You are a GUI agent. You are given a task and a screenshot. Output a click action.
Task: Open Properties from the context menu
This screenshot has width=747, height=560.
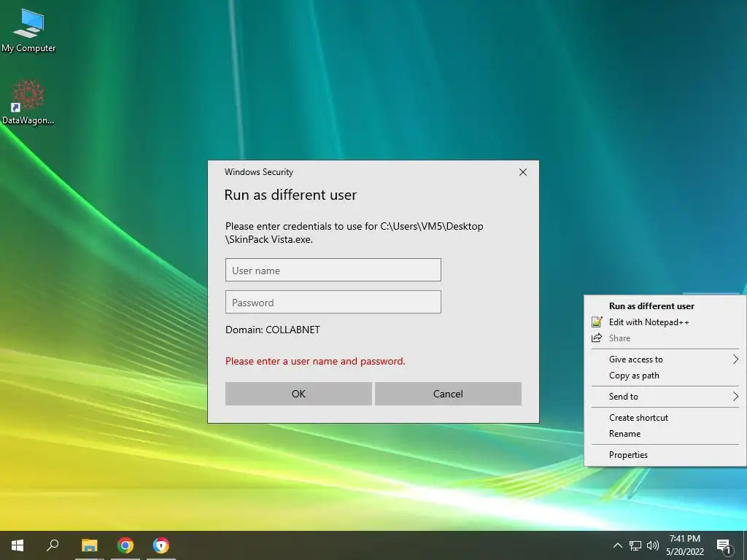click(665, 455)
